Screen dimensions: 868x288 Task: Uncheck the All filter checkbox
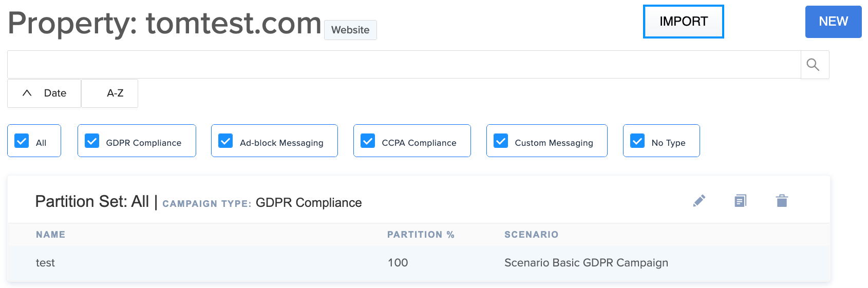pos(22,141)
